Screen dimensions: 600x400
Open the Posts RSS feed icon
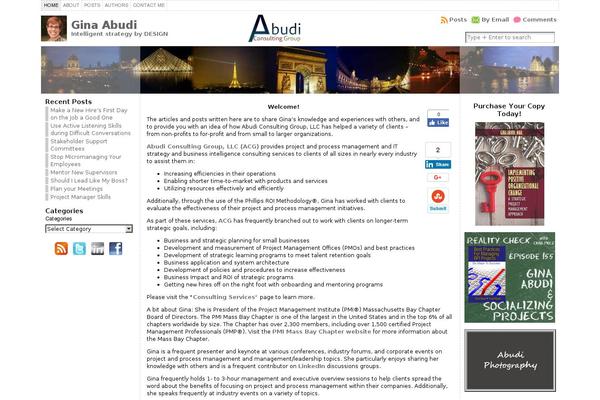(444, 20)
